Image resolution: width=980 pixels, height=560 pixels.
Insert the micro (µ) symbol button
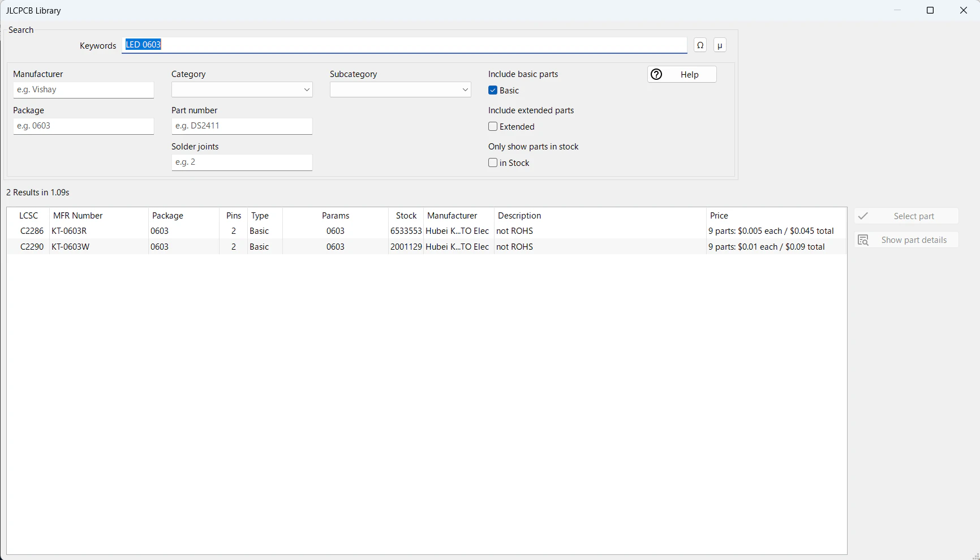coord(720,45)
